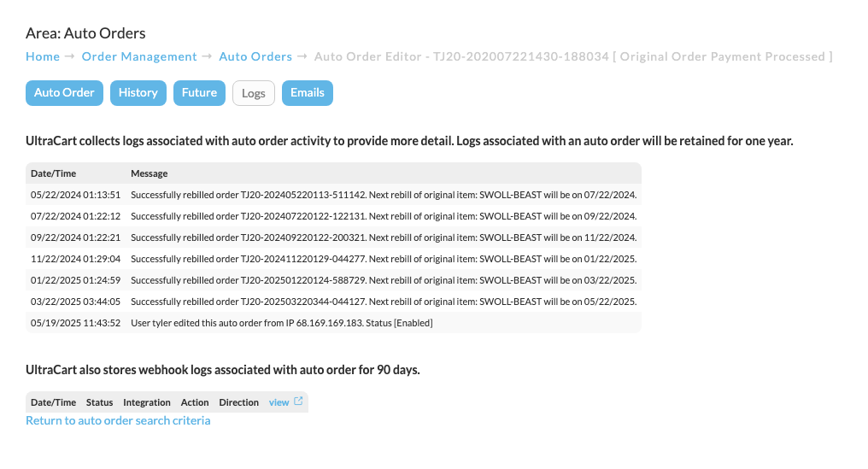Select the Date/Time header in logs table
This screenshot has height=469, width=868.
click(x=53, y=173)
